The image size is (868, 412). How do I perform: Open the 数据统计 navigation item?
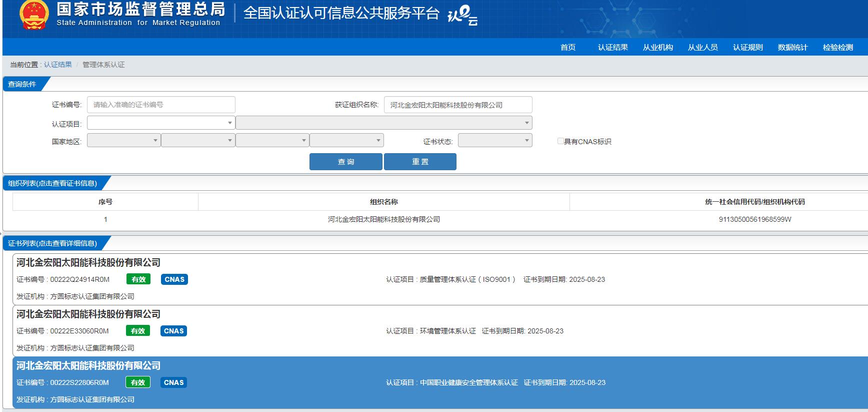793,47
